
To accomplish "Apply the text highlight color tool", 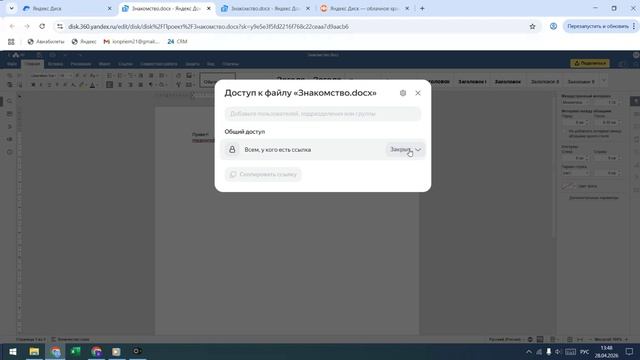I will pos(82,85).
